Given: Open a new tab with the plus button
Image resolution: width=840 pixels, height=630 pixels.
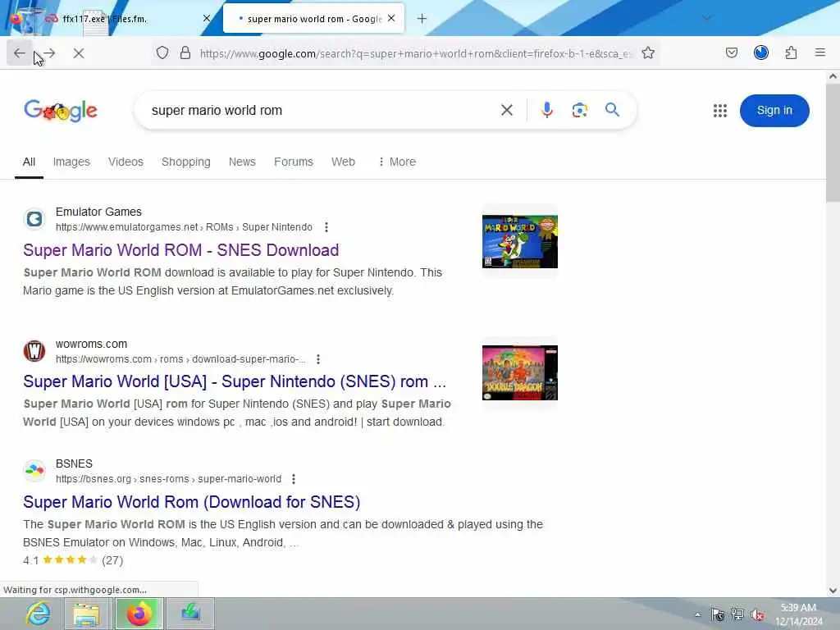Looking at the screenshot, I should pyautogui.click(x=422, y=19).
